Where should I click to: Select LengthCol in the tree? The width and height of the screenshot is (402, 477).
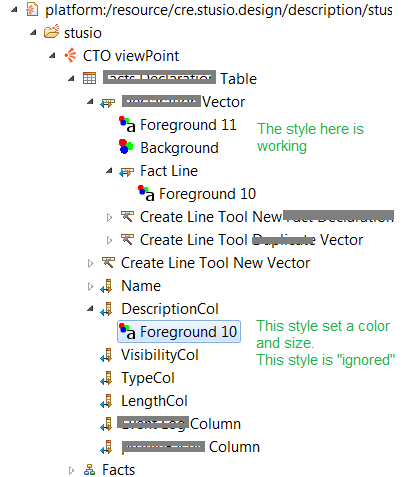coord(154,401)
